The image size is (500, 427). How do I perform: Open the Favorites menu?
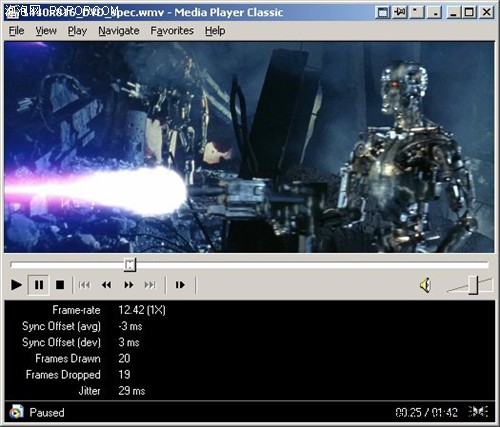pyautogui.click(x=172, y=31)
